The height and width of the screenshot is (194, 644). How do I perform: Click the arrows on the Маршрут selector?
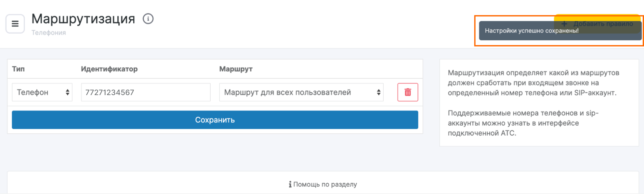click(x=379, y=92)
